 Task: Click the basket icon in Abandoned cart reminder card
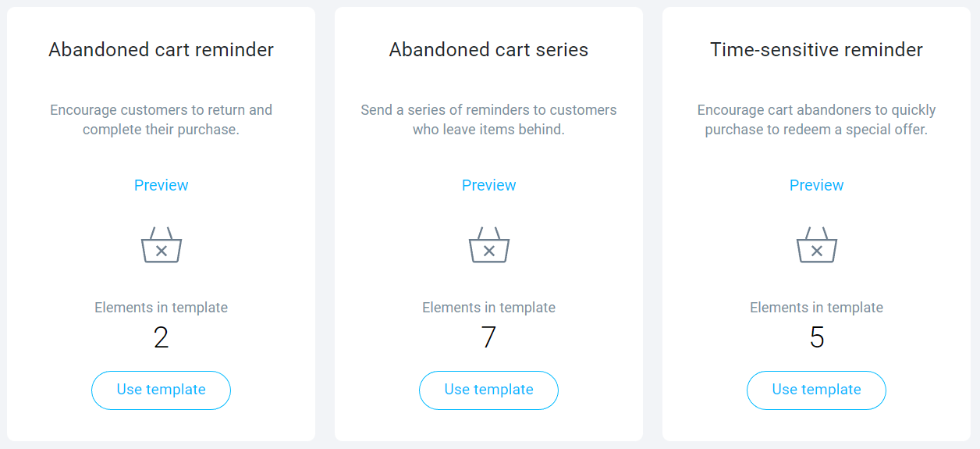[x=162, y=244]
